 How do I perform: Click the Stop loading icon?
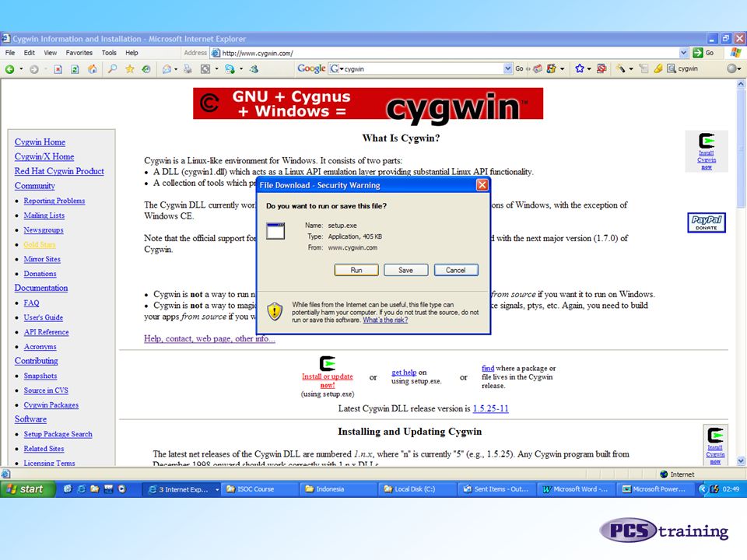pyautogui.click(x=58, y=69)
